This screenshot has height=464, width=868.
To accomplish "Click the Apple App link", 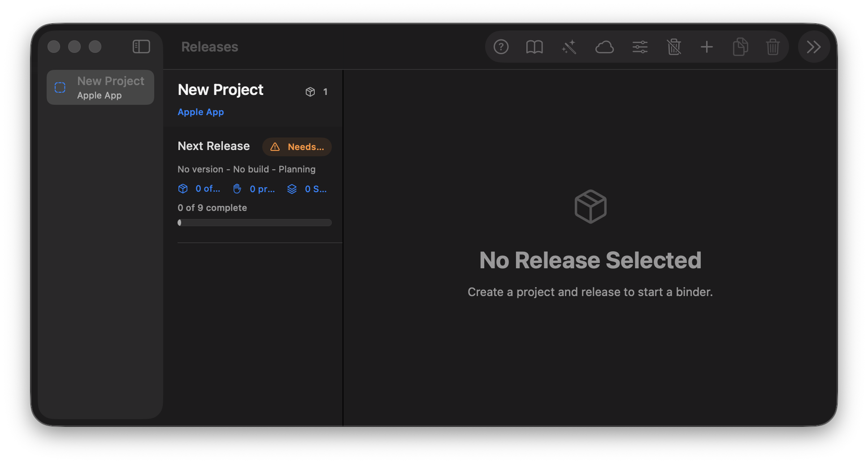I will pos(200,112).
